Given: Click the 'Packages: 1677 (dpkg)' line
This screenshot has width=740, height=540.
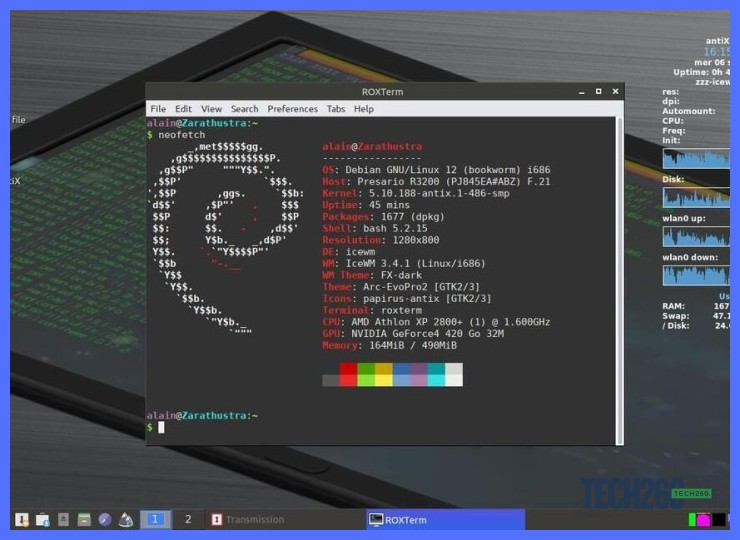Looking at the screenshot, I should (x=383, y=217).
